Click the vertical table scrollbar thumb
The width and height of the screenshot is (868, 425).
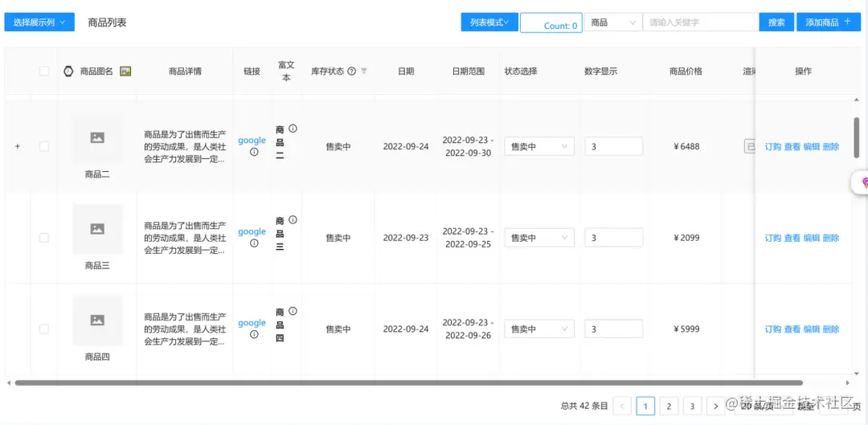point(857,137)
